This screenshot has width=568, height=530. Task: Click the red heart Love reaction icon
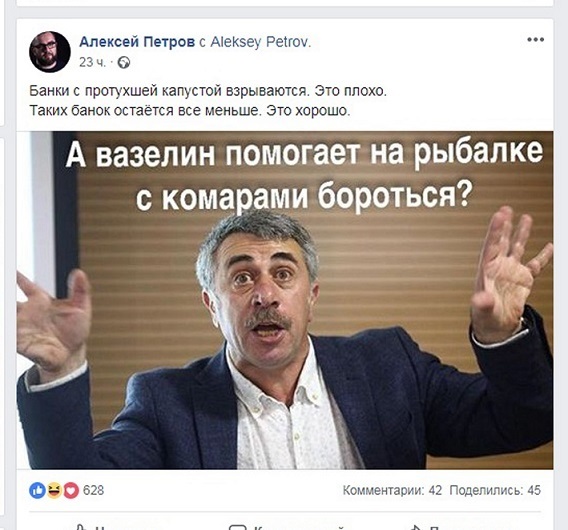click(71, 491)
